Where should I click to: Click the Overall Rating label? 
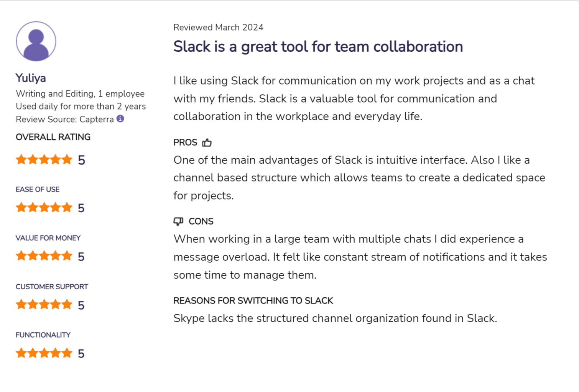(53, 137)
